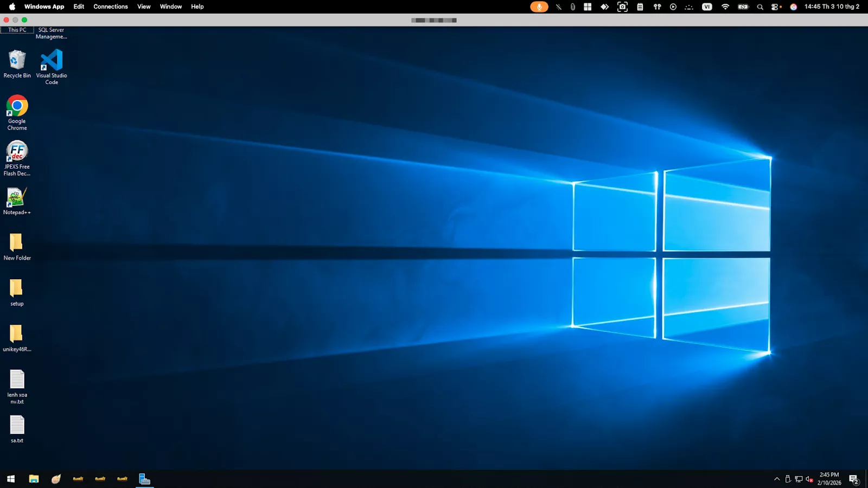Screen dimensions: 868x488
Task: Open the VI input source dropdown
Action: [707, 7]
